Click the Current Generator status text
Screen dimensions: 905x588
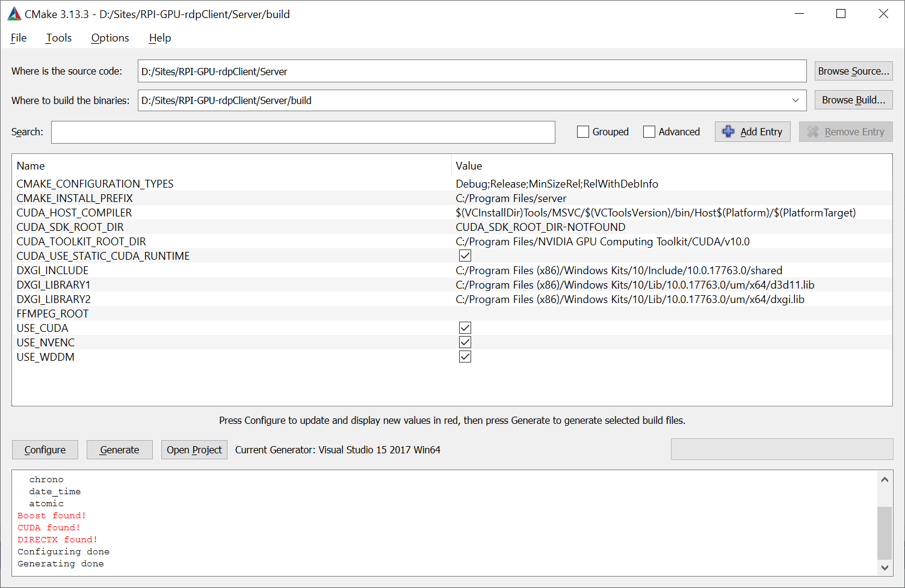click(338, 450)
